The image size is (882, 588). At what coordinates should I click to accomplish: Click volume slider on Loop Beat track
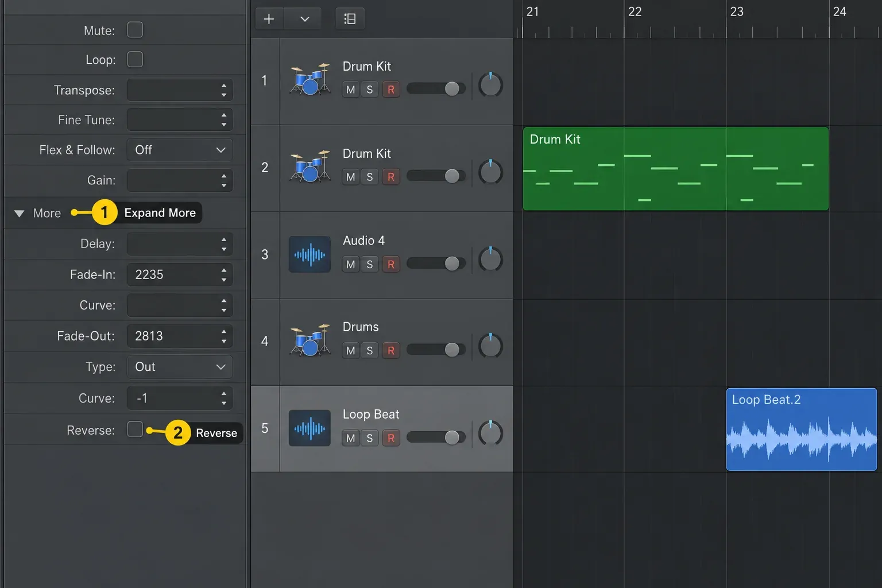point(436,438)
